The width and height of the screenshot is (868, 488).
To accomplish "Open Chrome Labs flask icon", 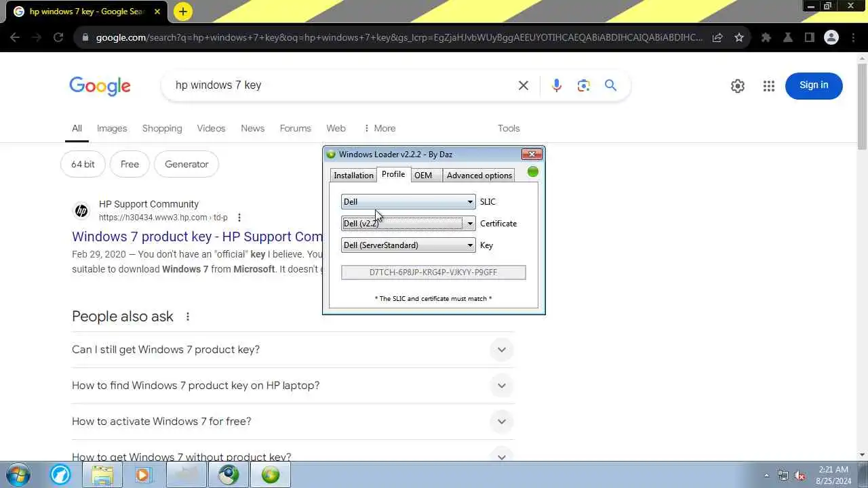I will [x=788, y=38].
